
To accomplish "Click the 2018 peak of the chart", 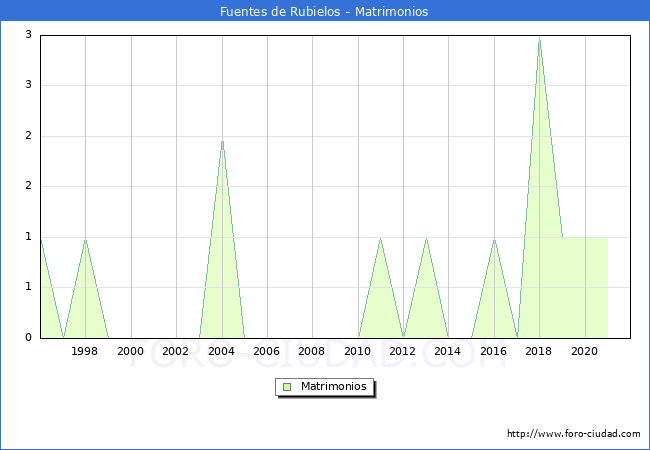I will click(539, 40).
